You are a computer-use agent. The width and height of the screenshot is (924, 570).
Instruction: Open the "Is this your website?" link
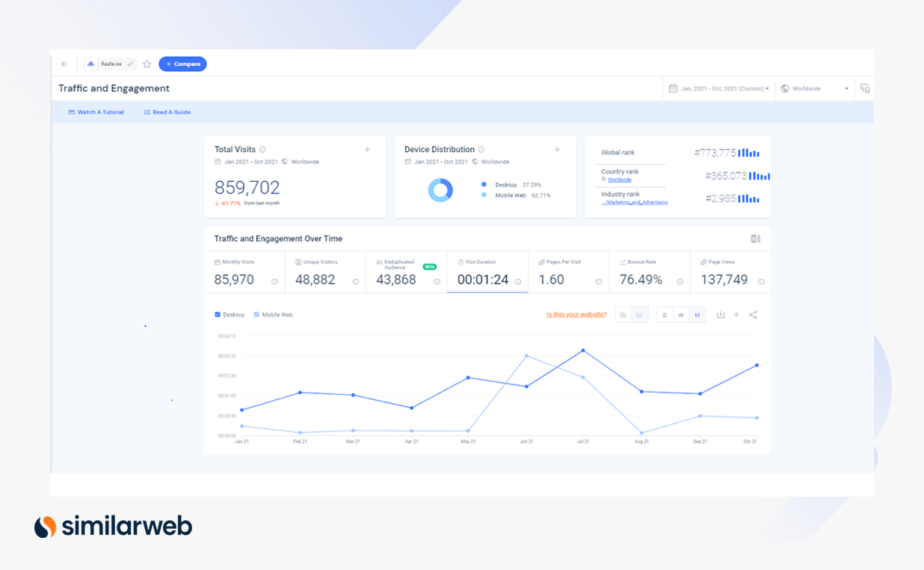(576, 314)
